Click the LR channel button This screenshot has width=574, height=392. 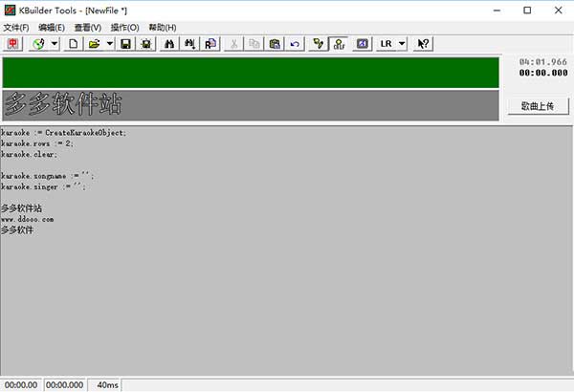point(386,44)
